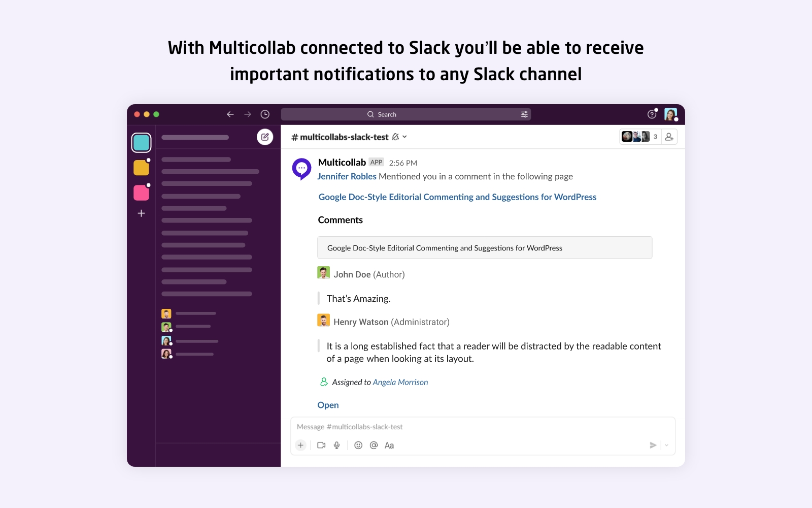This screenshot has height=508, width=812.
Task: Record a video clip
Action: pyautogui.click(x=321, y=445)
